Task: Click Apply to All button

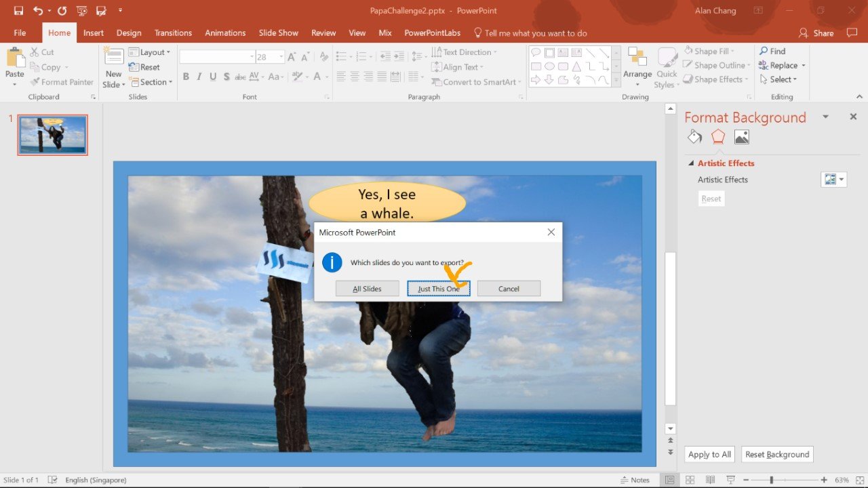Action: tap(709, 455)
